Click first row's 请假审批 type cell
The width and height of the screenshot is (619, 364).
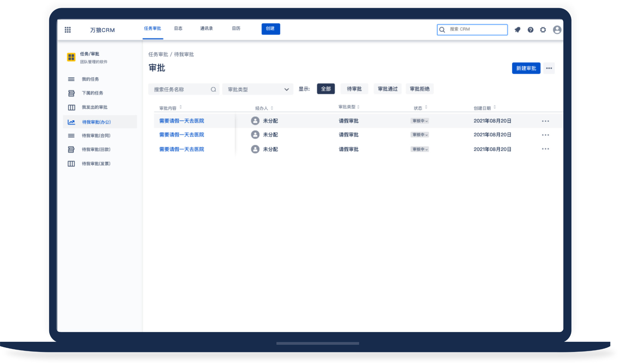click(x=349, y=121)
